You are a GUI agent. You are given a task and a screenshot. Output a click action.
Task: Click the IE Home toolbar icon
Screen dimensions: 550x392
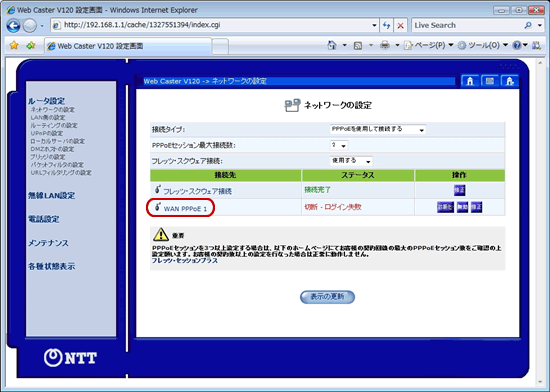click(x=331, y=45)
